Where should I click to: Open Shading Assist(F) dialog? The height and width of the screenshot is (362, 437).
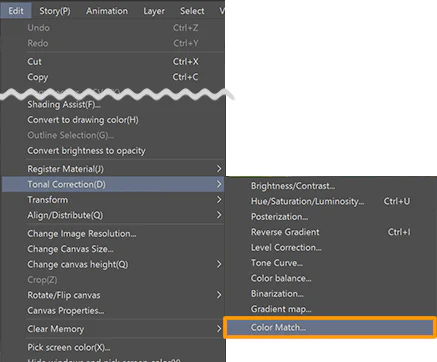113,105
